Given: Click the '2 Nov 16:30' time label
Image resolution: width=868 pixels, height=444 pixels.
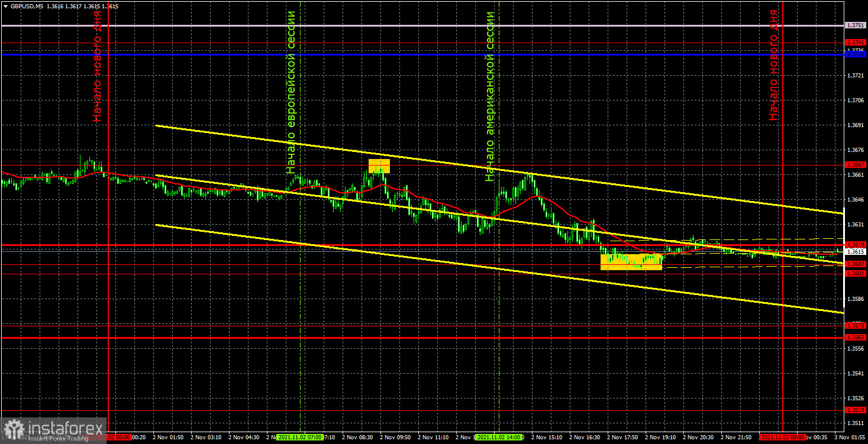Looking at the screenshot, I should [585, 437].
